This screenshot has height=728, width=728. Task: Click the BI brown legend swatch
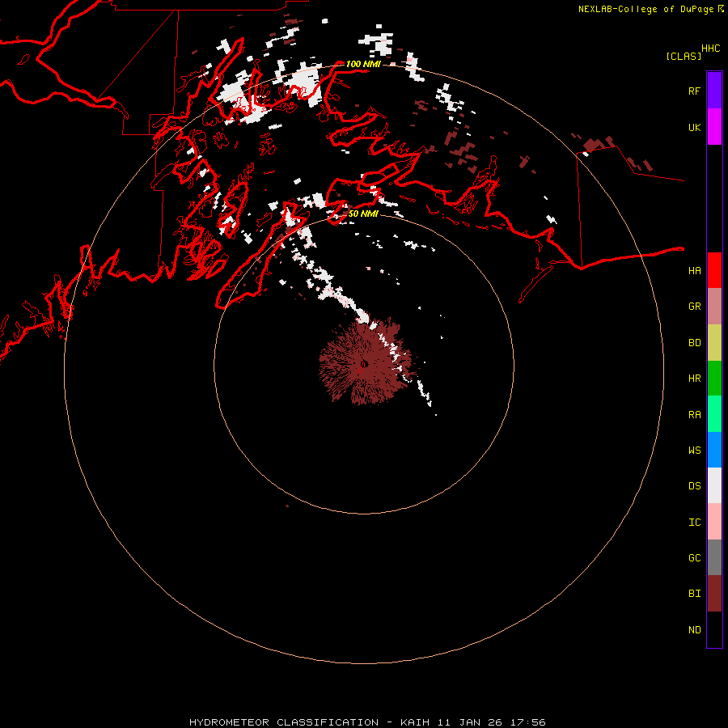(714, 594)
